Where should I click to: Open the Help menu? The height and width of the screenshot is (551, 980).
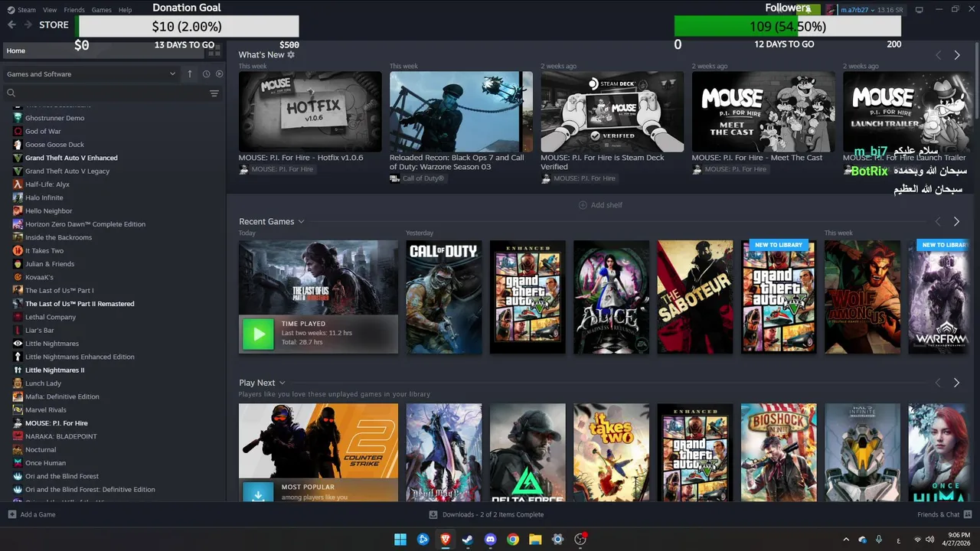tap(125, 10)
